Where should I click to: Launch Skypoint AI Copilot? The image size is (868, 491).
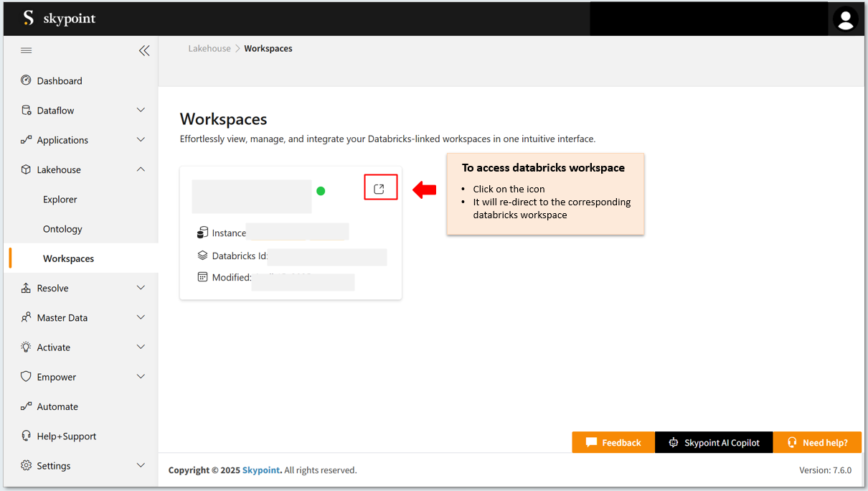pos(714,442)
